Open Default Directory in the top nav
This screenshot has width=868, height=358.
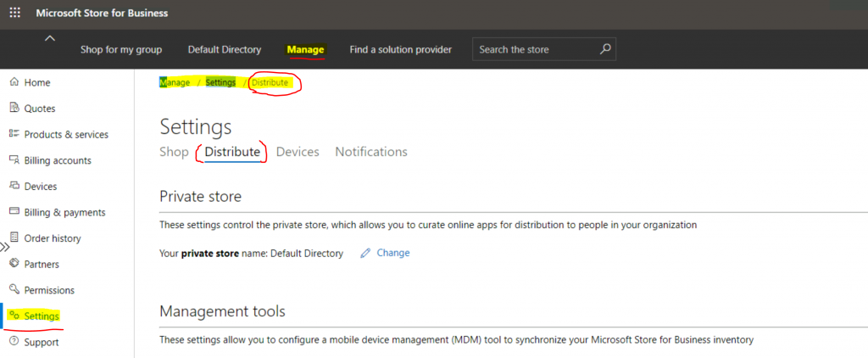[x=224, y=49]
